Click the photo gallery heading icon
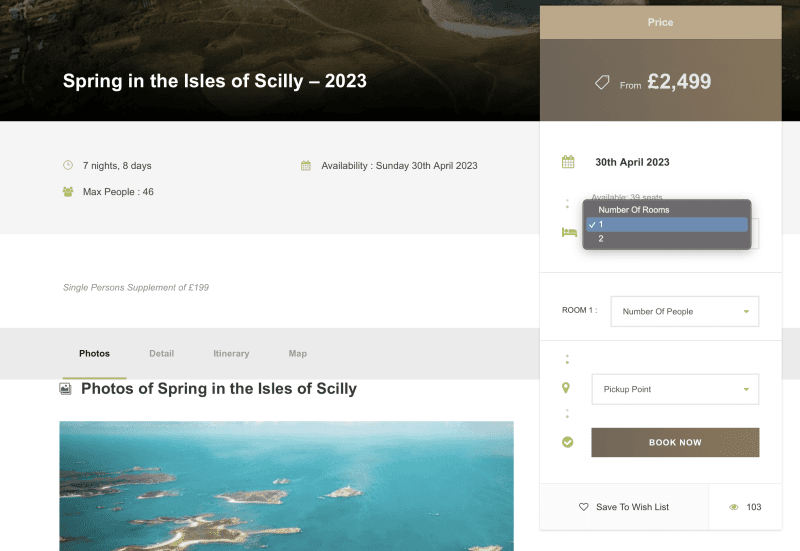800x551 pixels. click(66, 388)
